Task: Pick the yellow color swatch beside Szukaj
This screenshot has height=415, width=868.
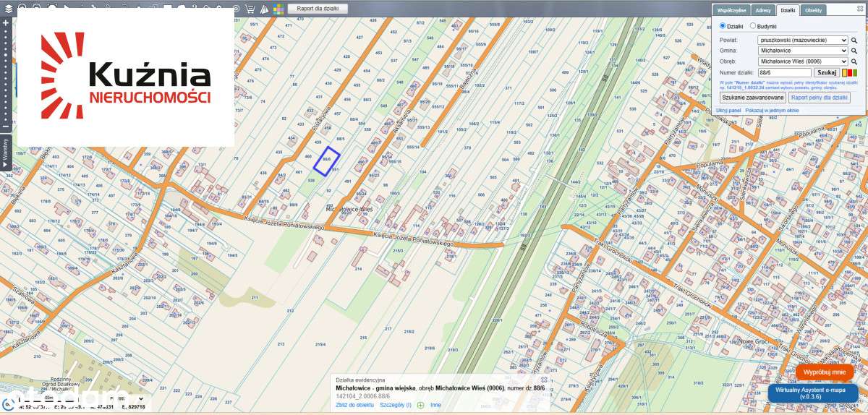Action: (844, 72)
